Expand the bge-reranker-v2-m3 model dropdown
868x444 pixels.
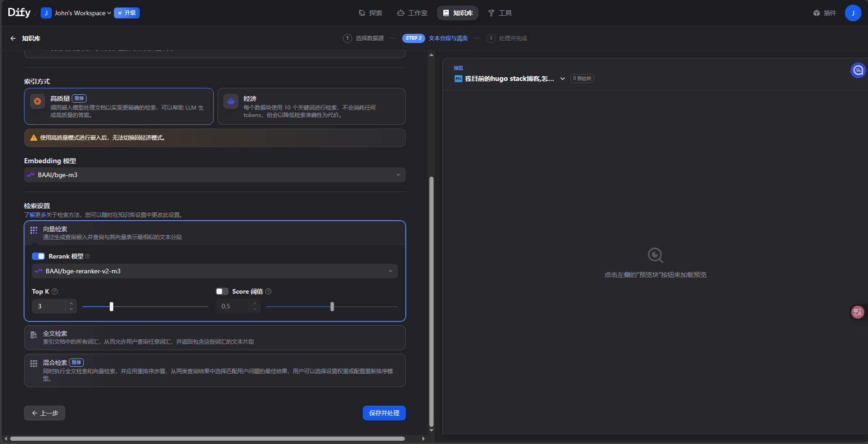tap(215, 271)
